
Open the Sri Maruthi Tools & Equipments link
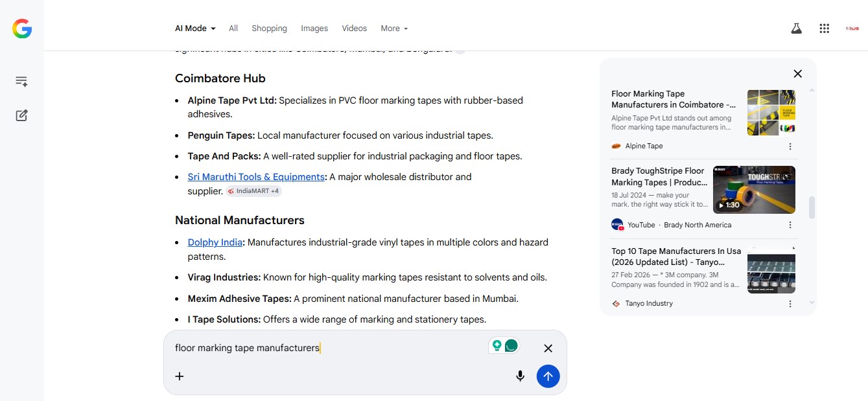(256, 177)
